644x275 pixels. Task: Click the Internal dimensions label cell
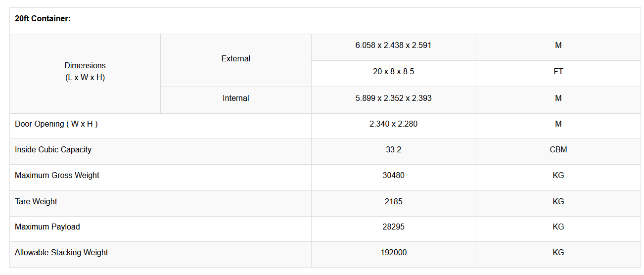coord(236,98)
